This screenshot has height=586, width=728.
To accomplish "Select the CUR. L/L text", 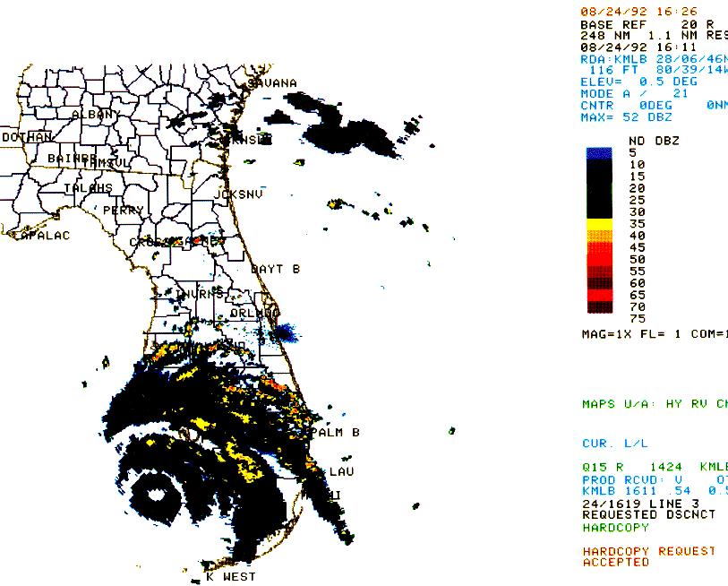I will tap(614, 444).
